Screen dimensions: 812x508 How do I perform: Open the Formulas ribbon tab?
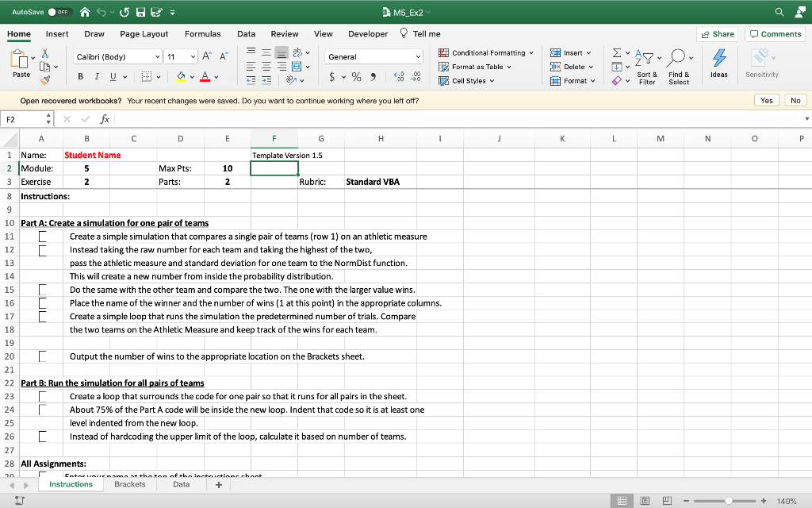coord(202,34)
